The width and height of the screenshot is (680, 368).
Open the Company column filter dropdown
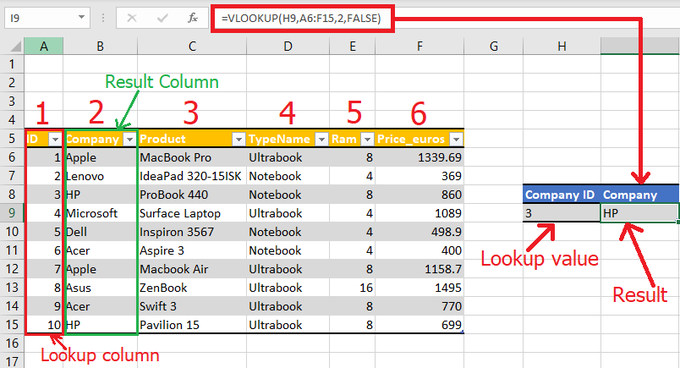click(130, 139)
